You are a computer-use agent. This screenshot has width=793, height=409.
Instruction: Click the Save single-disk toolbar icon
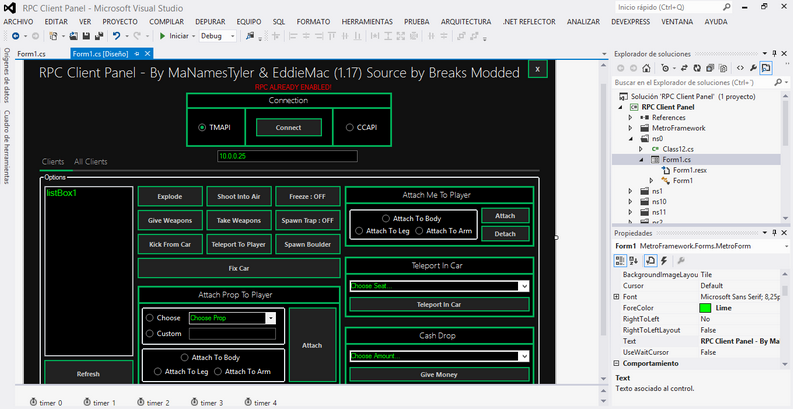[x=86, y=36]
